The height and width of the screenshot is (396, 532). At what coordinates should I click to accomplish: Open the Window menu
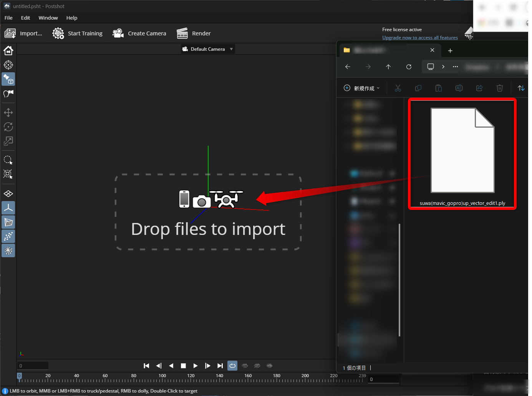[x=48, y=18]
